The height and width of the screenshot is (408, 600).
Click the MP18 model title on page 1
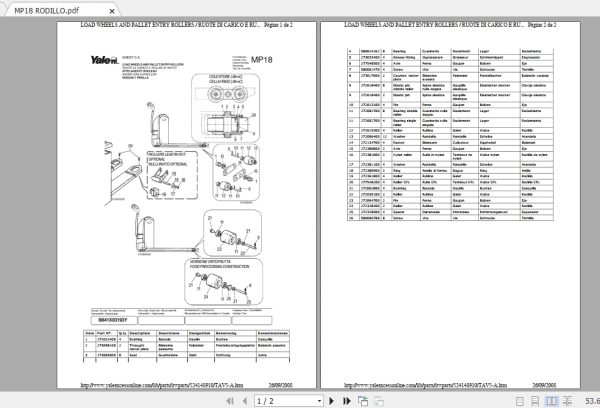click(262, 60)
